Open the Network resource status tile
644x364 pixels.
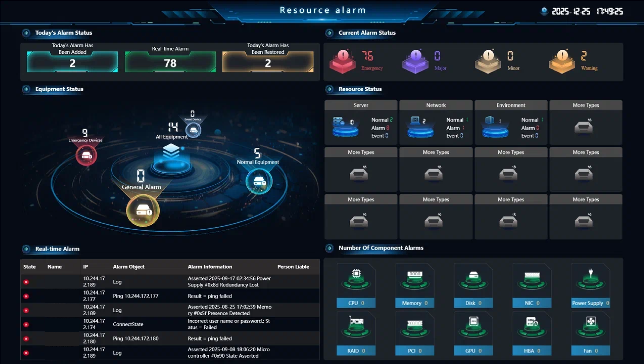pos(436,123)
